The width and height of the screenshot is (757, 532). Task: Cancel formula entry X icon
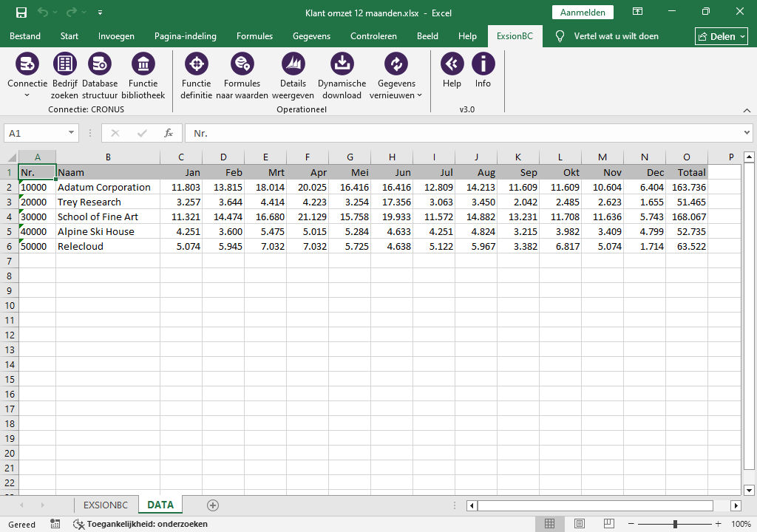[x=115, y=133]
